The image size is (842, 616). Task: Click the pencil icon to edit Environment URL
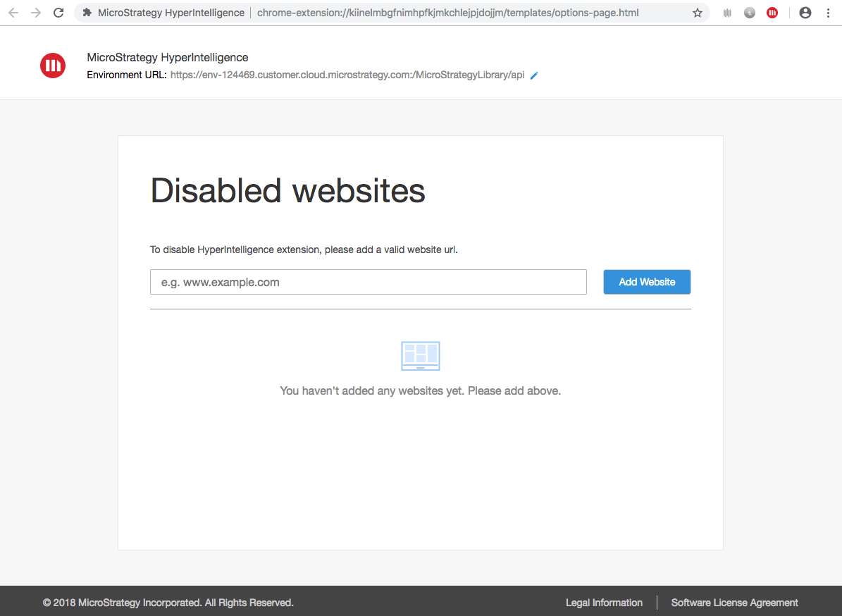click(534, 75)
